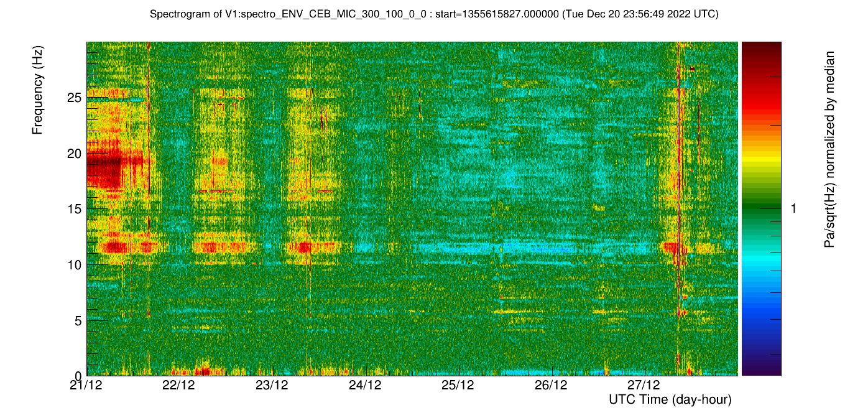This screenshot has width=868, height=418.
Task: Click the 'Pa/sqrt(Hz) normalized by median' label
Action: tap(829, 150)
